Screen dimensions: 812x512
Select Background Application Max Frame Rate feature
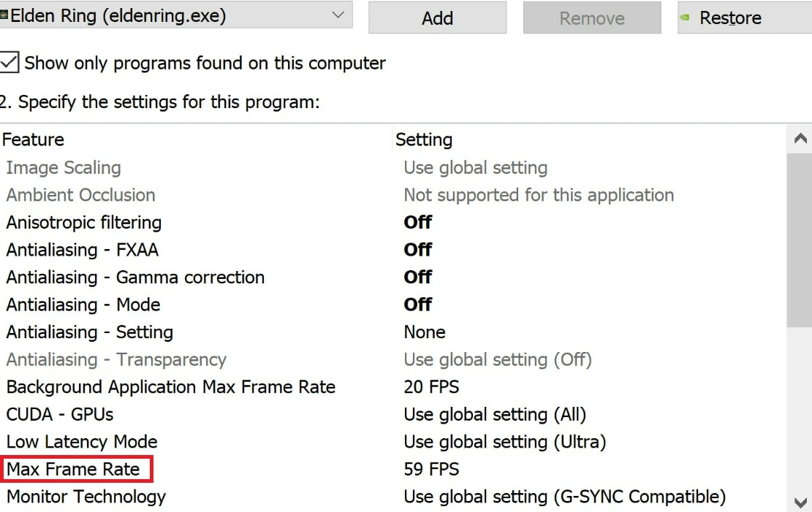coord(171,387)
